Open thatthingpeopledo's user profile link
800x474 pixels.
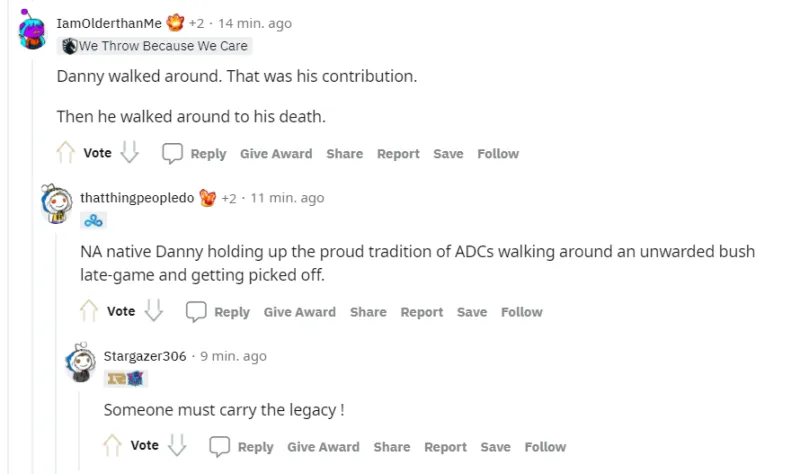point(137,198)
